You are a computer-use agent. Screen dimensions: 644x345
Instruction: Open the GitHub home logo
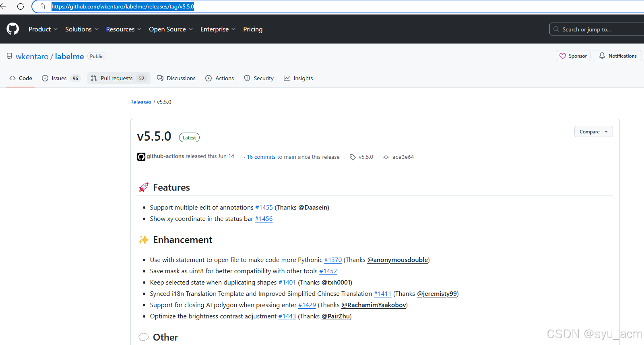click(13, 29)
